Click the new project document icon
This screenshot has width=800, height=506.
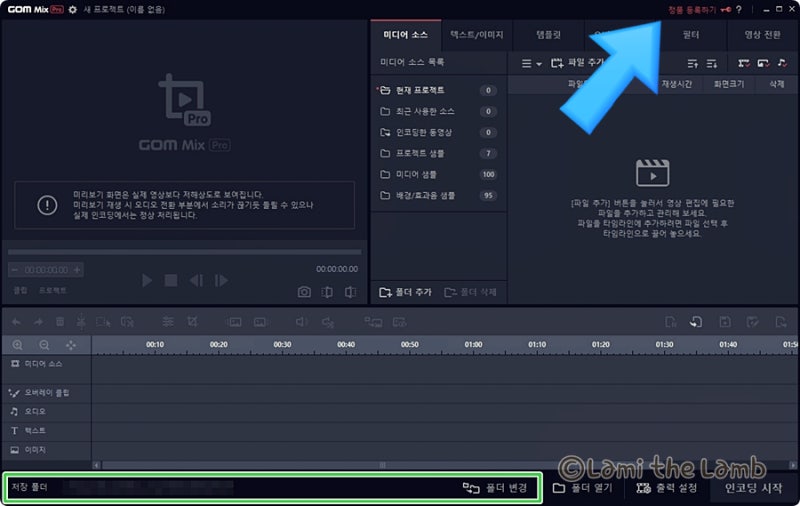click(x=671, y=322)
